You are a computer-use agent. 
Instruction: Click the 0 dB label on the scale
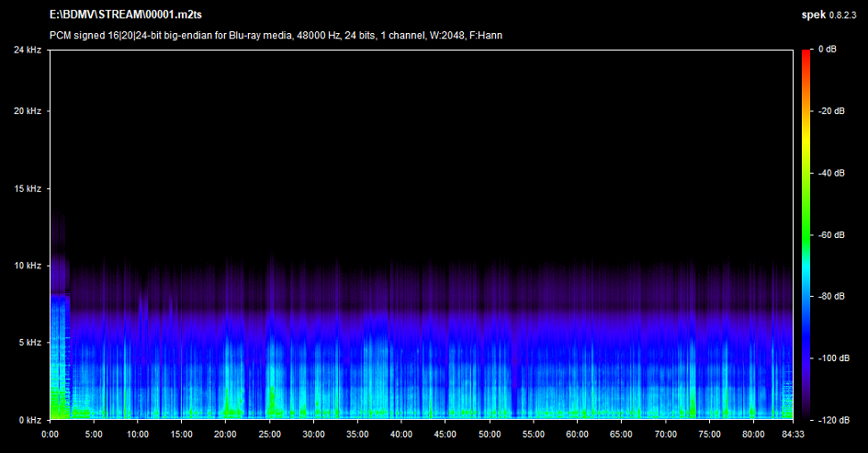(826, 50)
